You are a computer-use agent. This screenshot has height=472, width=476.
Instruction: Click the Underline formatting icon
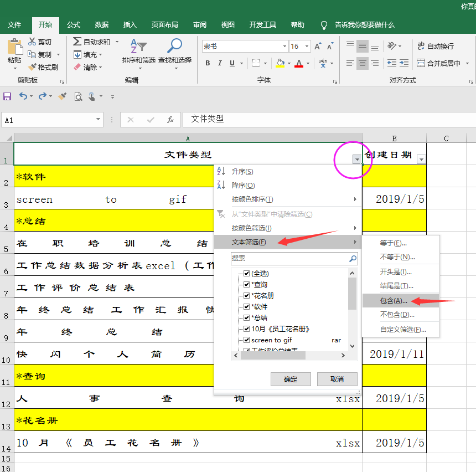pos(232,63)
